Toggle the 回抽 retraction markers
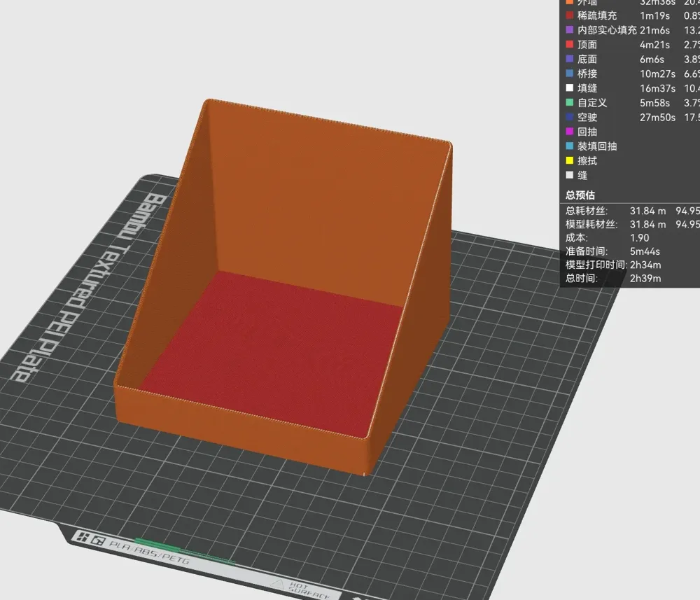This screenshot has width=700, height=600. pos(587,132)
